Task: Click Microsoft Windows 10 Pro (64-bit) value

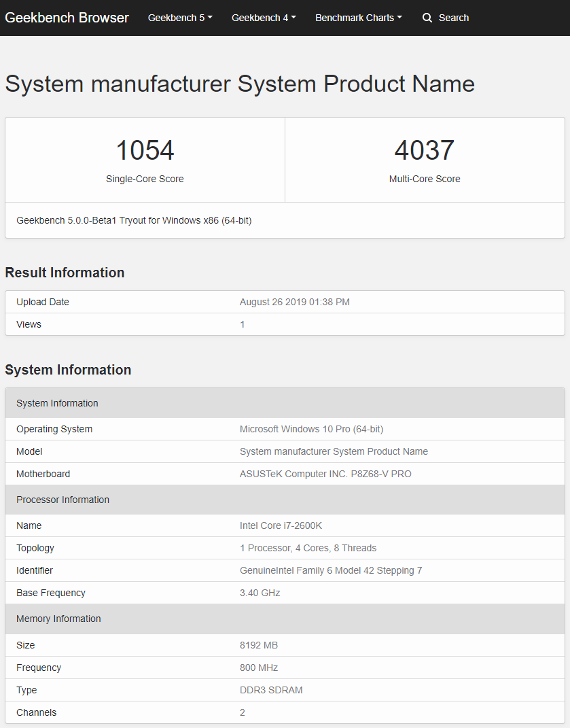Action: tap(311, 429)
